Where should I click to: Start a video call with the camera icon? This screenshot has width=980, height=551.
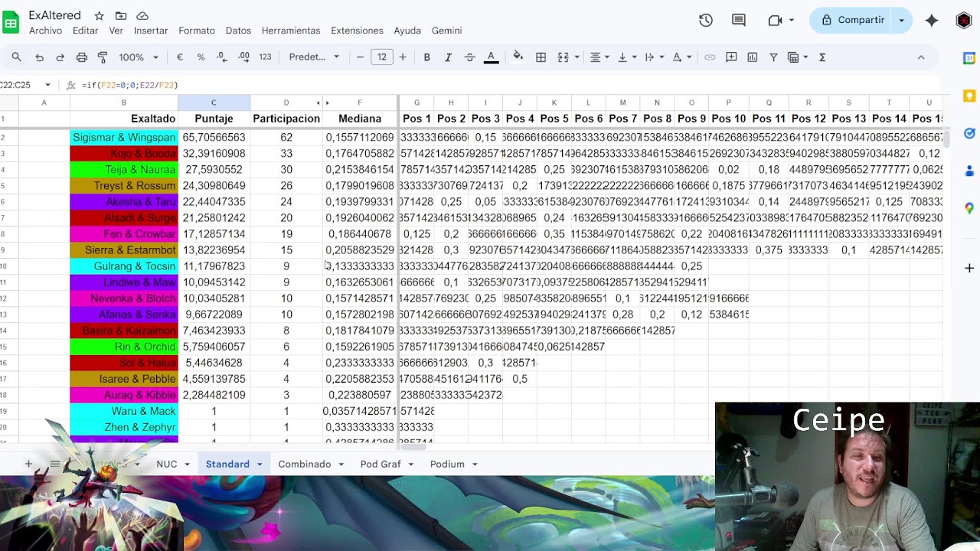[x=775, y=21]
